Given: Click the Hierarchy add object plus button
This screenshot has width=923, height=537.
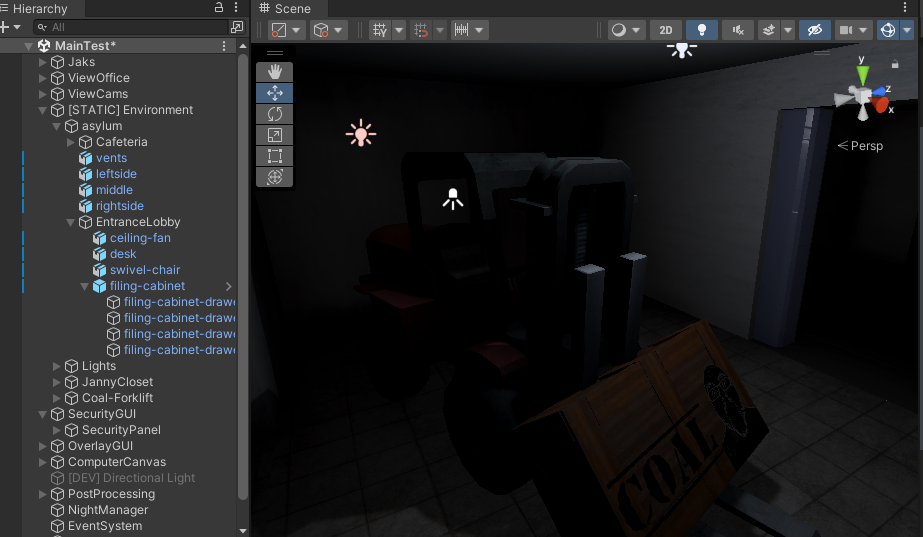Looking at the screenshot, I should coord(5,27).
